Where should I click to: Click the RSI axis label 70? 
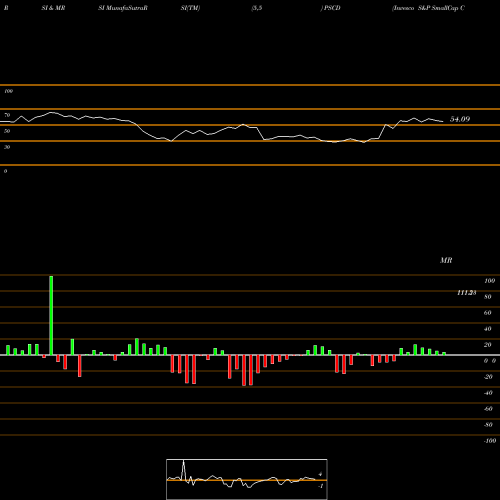(x=7, y=115)
